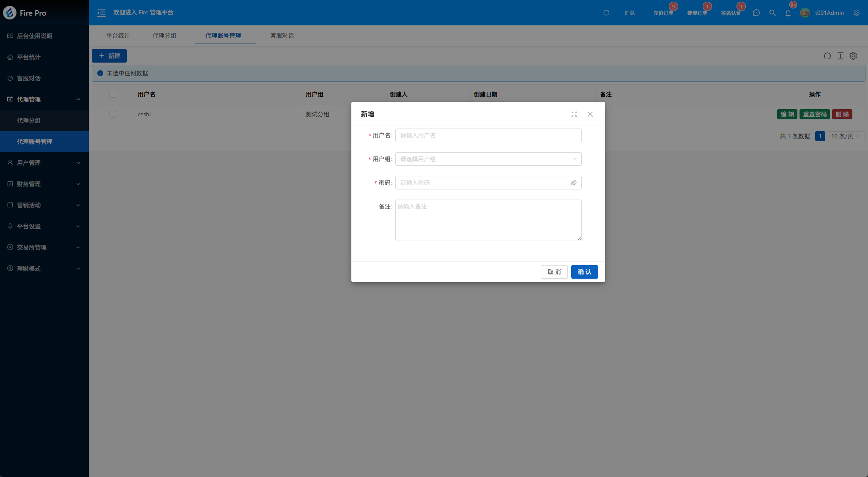Click the search magnifier icon
868x477 pixels.
[x=772, y=13]
